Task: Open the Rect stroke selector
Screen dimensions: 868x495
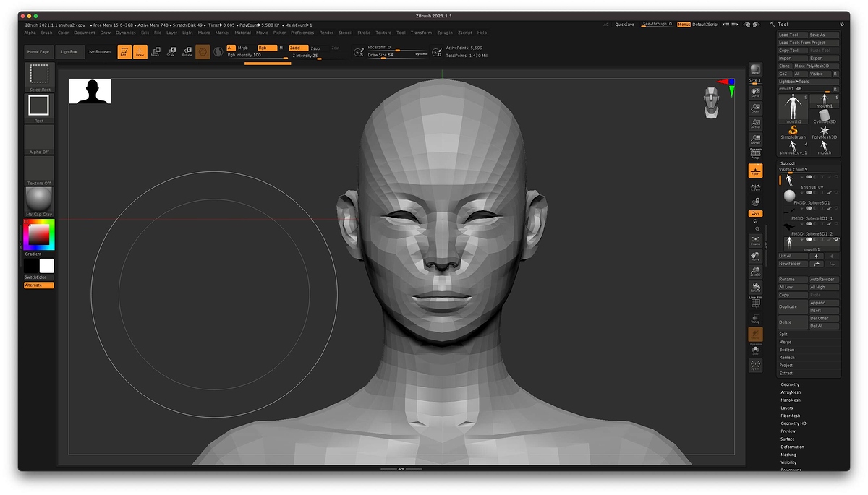Action: [x=39, y=108]
